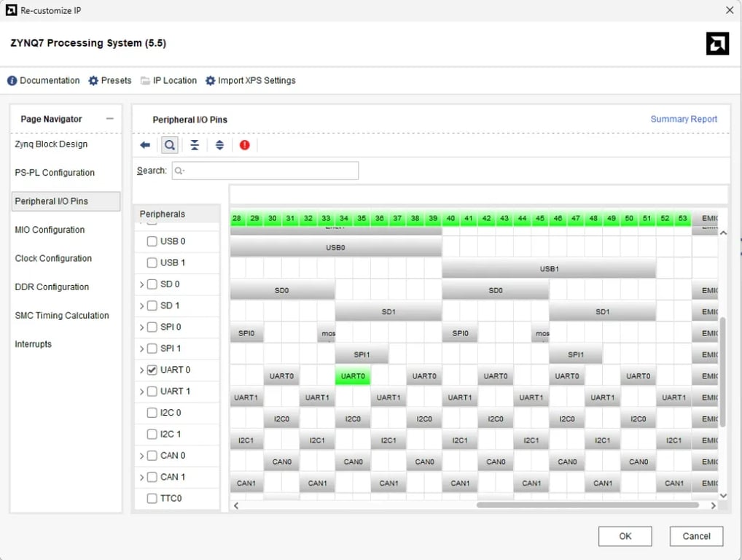Click the back arrow toolbar icon

click(x=145, y=145)
